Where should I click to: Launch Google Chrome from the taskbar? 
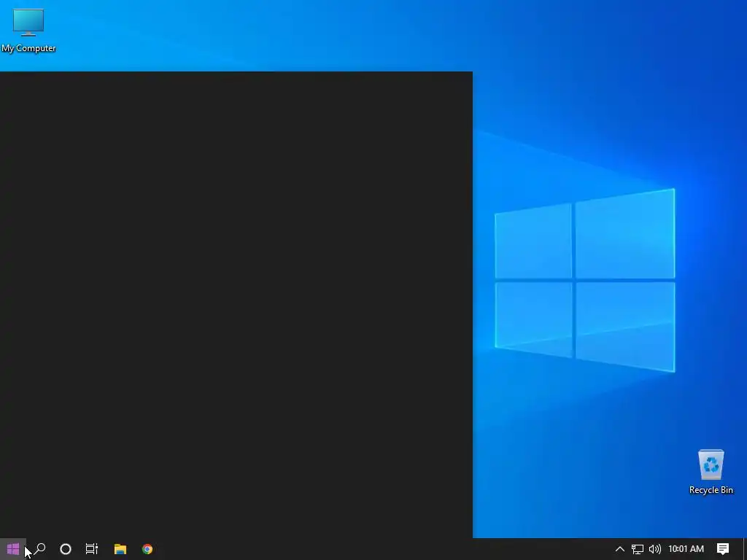[x=147, y=549]
